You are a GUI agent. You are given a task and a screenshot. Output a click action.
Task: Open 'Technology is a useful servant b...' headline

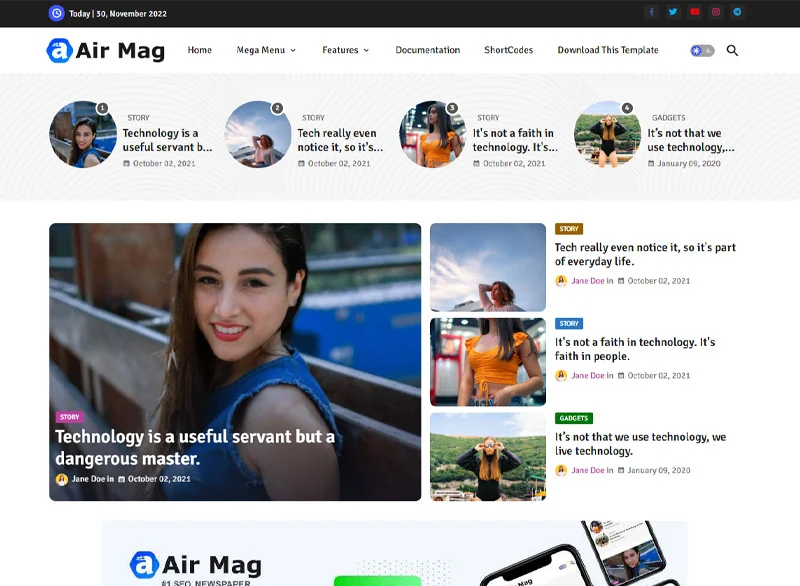(x=167, y=140)
